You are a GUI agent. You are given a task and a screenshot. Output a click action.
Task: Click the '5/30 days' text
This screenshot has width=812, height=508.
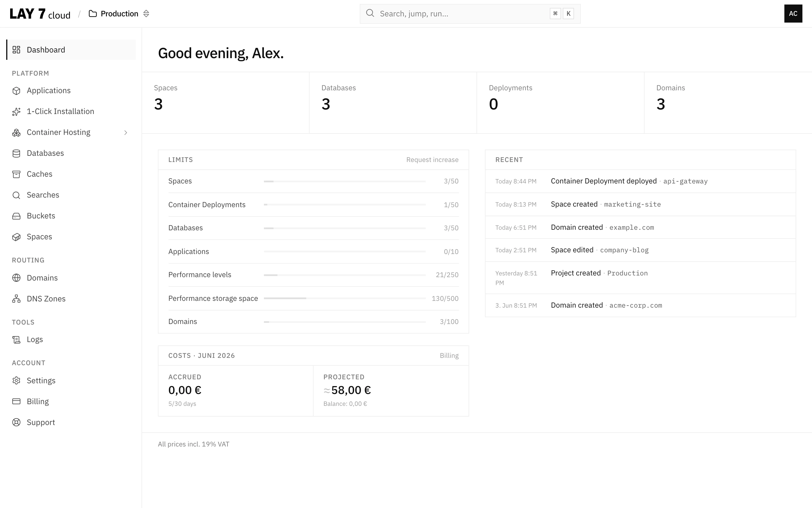182,404
